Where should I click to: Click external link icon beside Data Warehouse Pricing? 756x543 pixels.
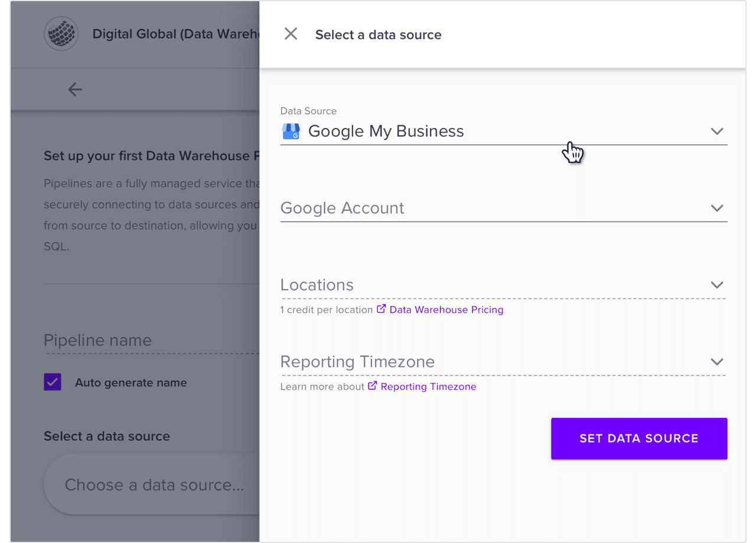382,309
